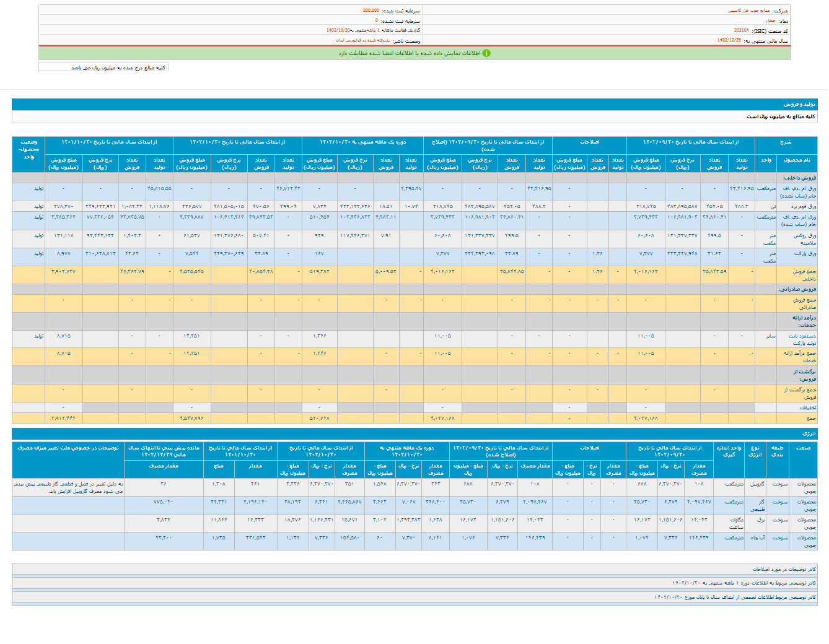The height and width of the screenshot is (644, 829).
Task: Select the ورق پارکت product row
Action: (x=804, y=254)
